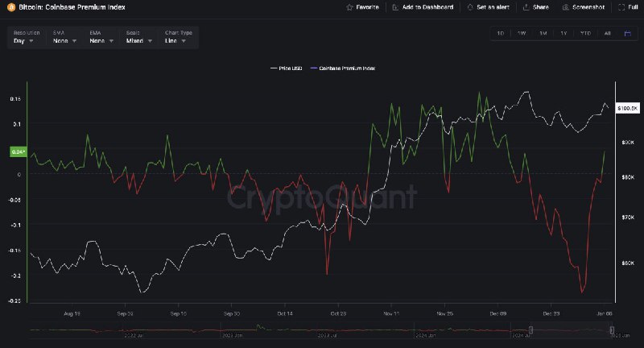Select the 1D time range
This screenshot has height=348, width=644.
pyautogui.click(x=500, y=33)
